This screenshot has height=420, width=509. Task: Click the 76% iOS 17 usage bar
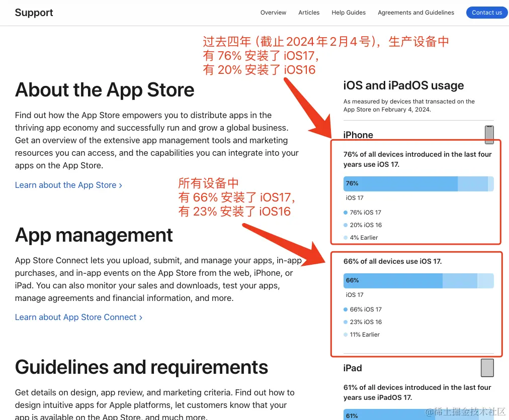point(418,183)
